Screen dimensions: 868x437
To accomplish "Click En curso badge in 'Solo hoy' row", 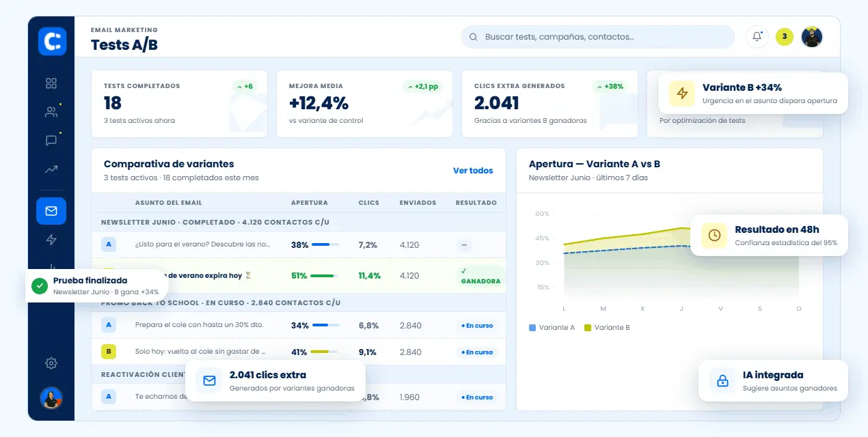I will (x=476, y=352).
